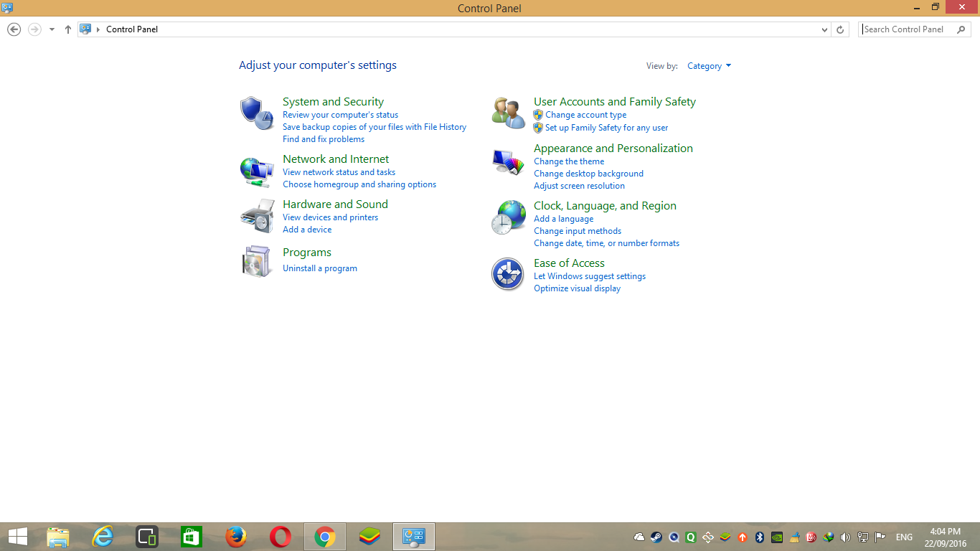Screen dimensions: 980x551
Task: Click the Add a device link
Action: point(307,230)
